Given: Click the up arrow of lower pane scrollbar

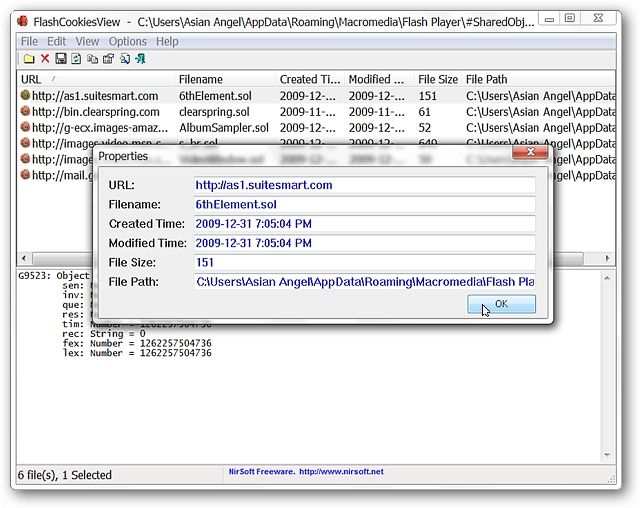Looking at the screenshot, I should point(607,278).
